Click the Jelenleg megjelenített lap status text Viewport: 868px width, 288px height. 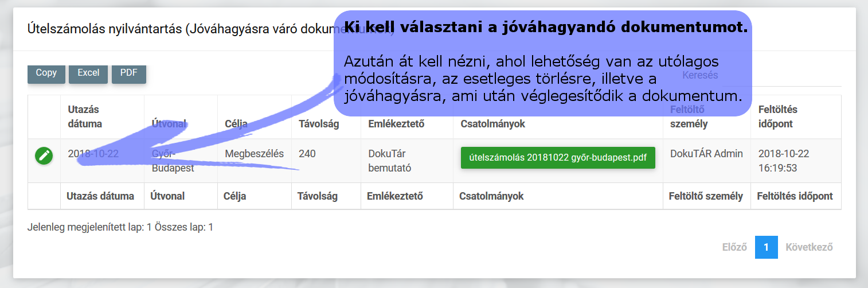pyautogui.click(x=120, y=227)
